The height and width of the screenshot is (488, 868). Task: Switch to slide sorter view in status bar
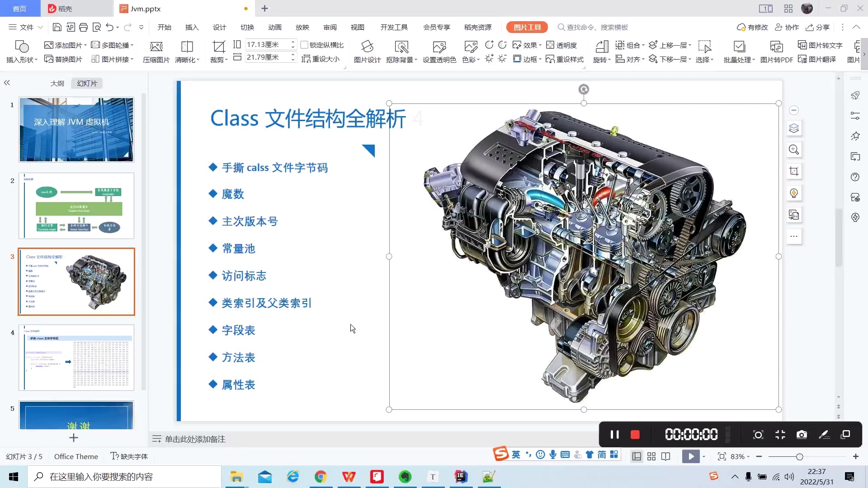coord(651,456)
